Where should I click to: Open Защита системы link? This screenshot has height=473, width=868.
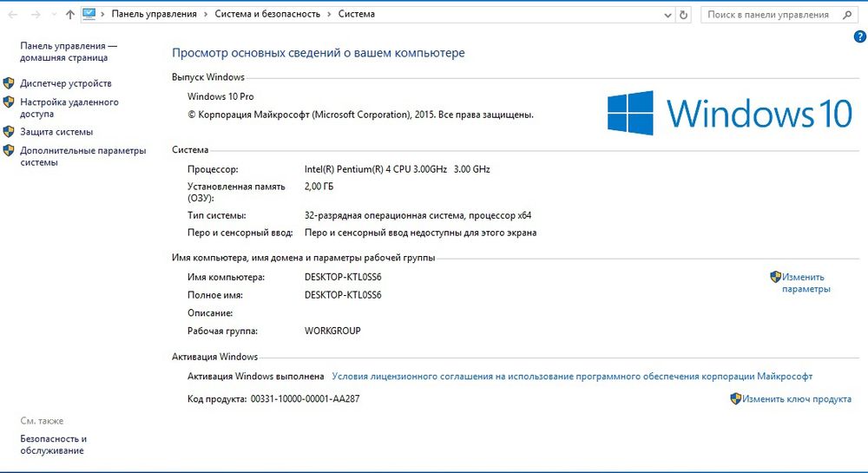[56, 132]
